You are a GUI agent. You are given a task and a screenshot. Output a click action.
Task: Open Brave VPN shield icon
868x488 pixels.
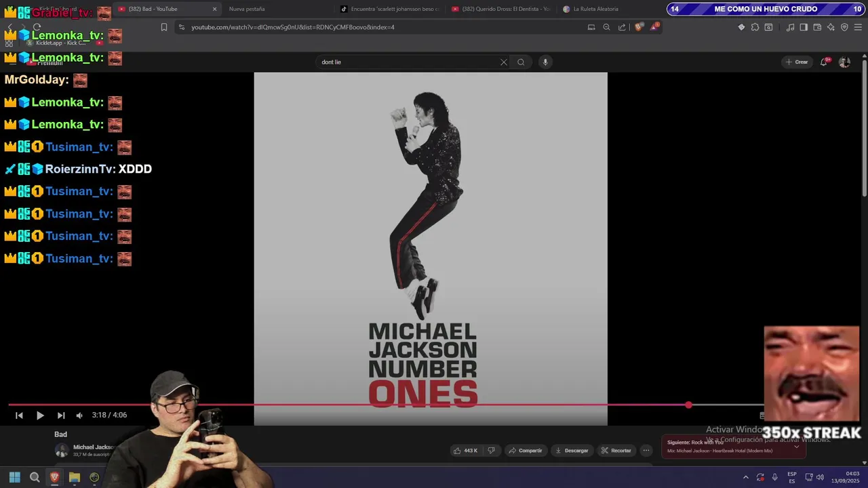click(844, 27)
